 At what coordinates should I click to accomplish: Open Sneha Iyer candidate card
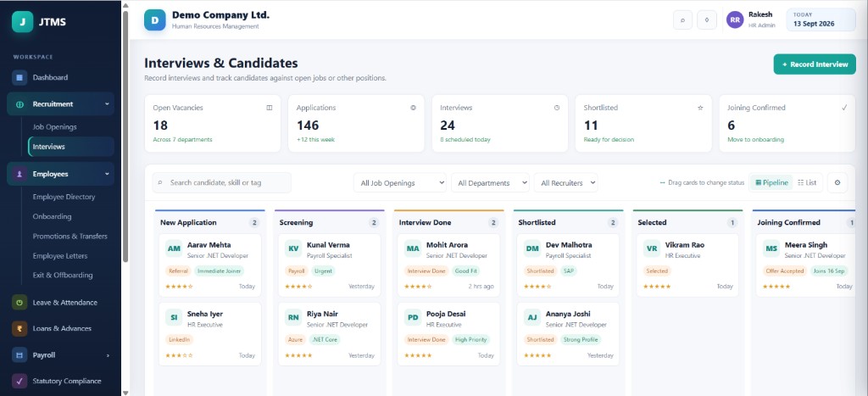click(x=210, y=334)
